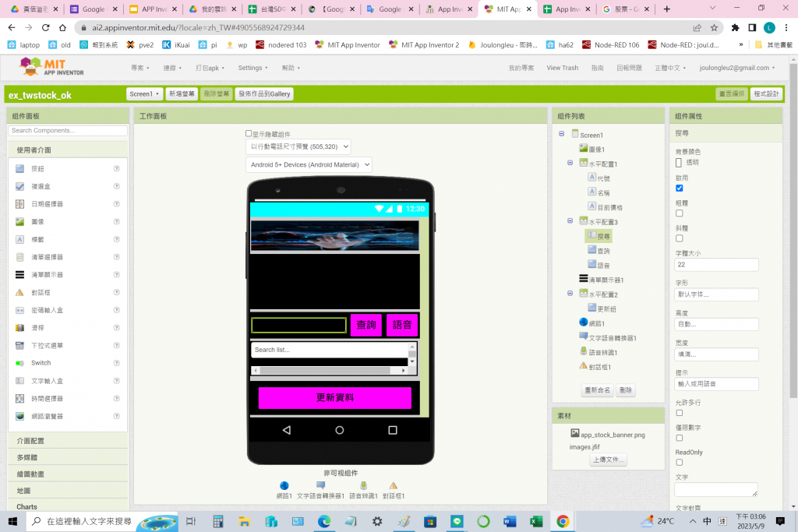Expand the 介面配置 layout palette section
This screenshot has height=532, width=798.
[x=69, y=441]
